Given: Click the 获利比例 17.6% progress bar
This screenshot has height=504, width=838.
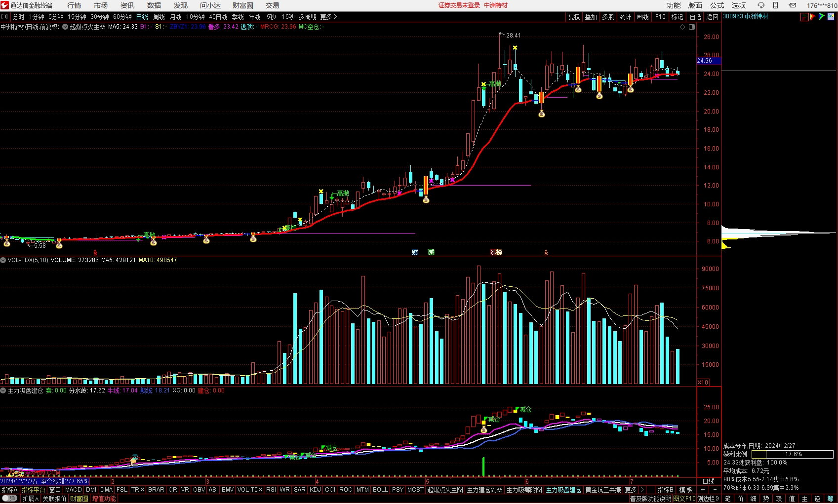Looking at the screenshot, I should (x=793, y=454).
